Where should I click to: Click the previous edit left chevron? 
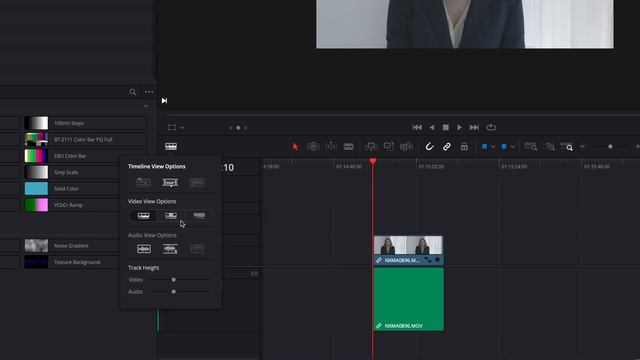click(231, 128)
